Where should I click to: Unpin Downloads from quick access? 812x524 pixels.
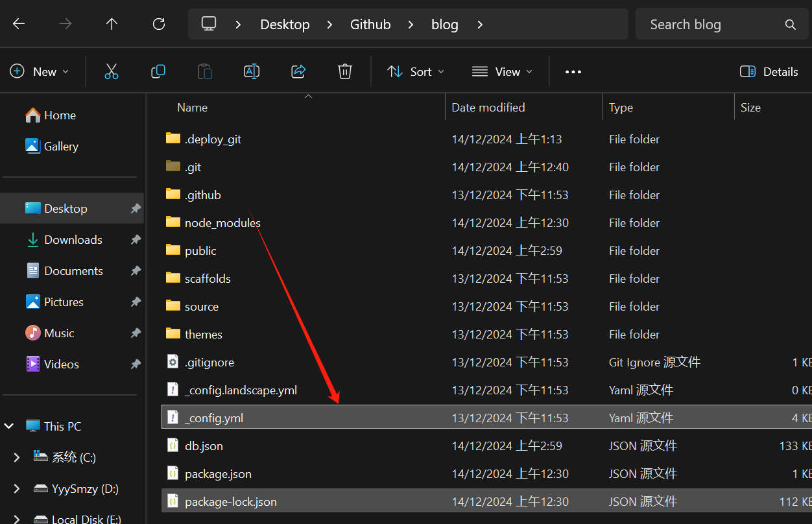coord(136,240)
